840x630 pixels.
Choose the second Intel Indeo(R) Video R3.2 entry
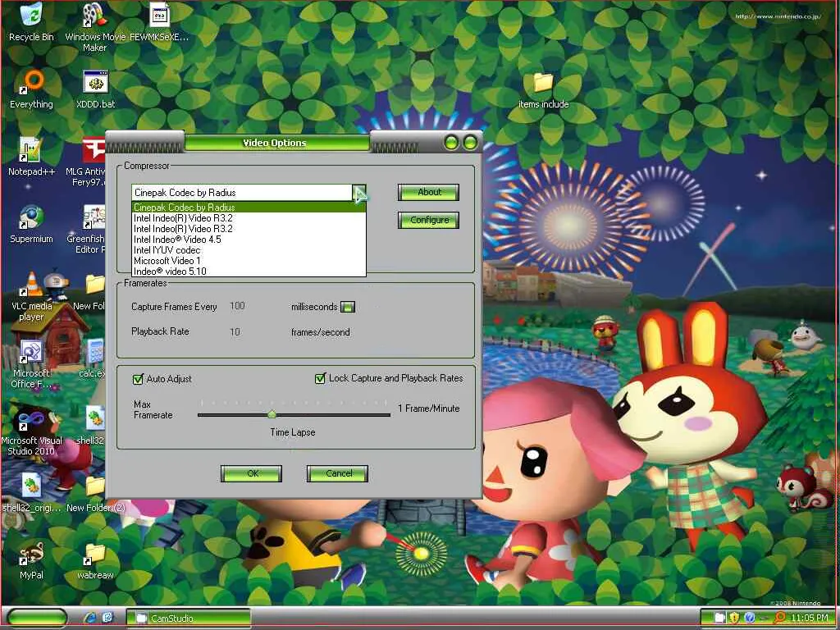pos(249,229)
